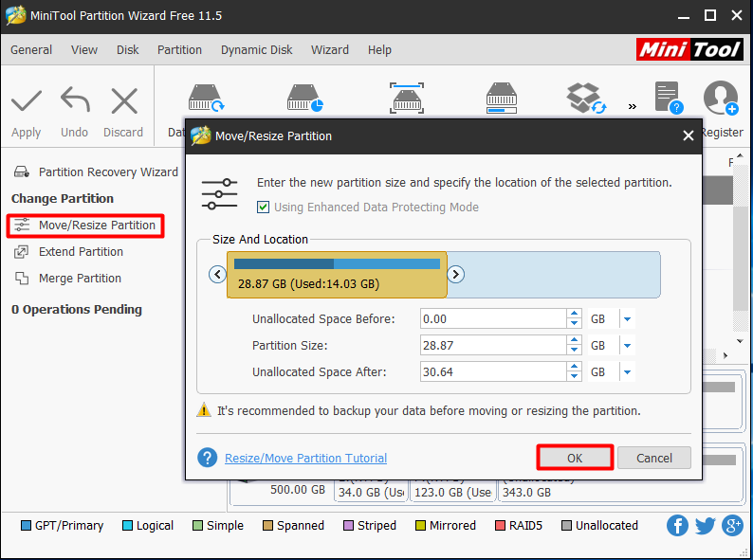Select Move/Resize Partition in sidebar
753x560 pixels.
pyautogui.click(x=85, y=226)
